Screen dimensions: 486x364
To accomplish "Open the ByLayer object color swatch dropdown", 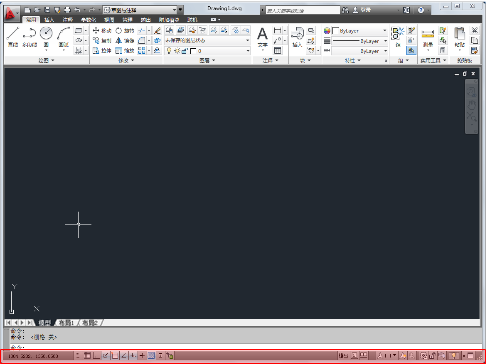I will (x=360, y=31).
